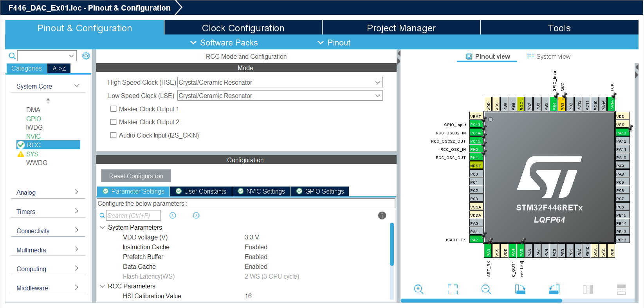This screenshot has width=644, height=308.
Task: Fit the pinout view to the window
Action: point(453,289)
